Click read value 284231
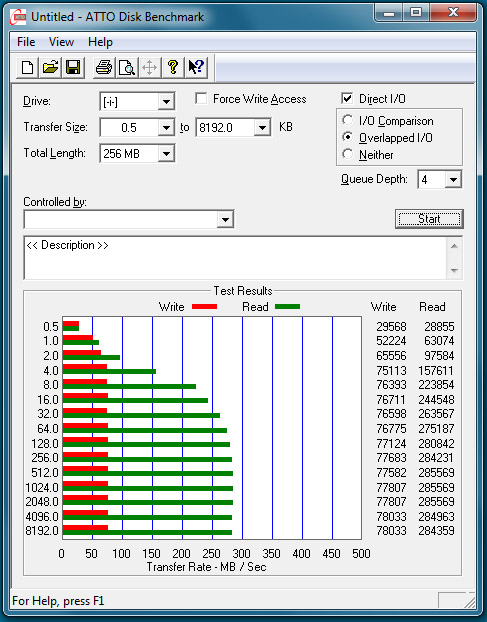 coord(436,458)
